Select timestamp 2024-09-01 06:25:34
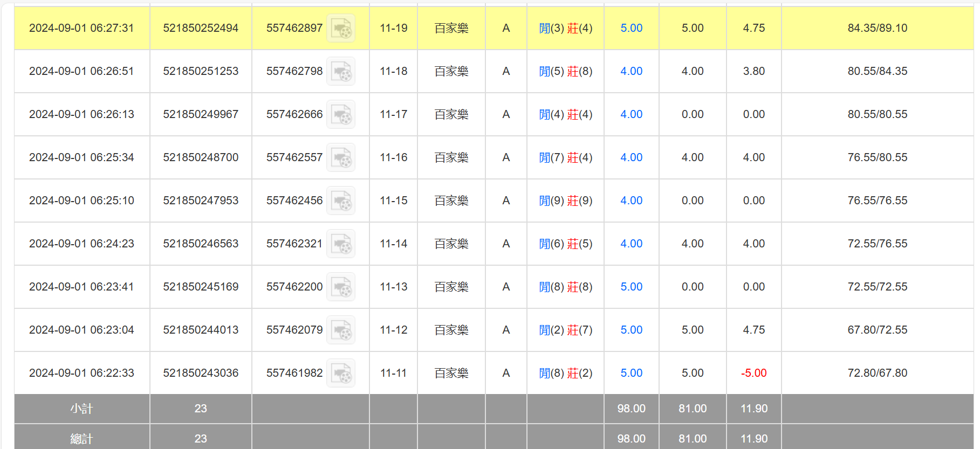This screenshot has height=449, width=980. click(x=81, y=157)
